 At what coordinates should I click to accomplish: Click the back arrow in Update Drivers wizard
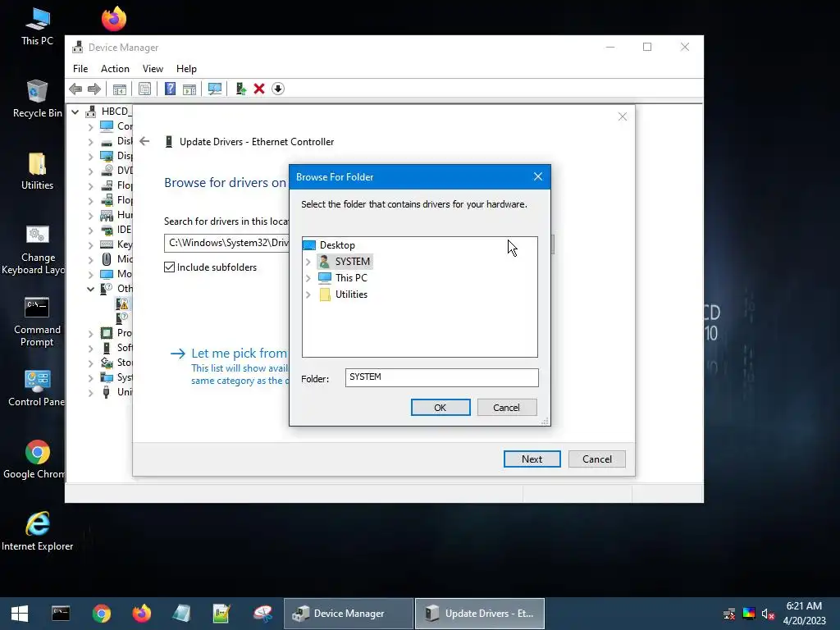144,141
